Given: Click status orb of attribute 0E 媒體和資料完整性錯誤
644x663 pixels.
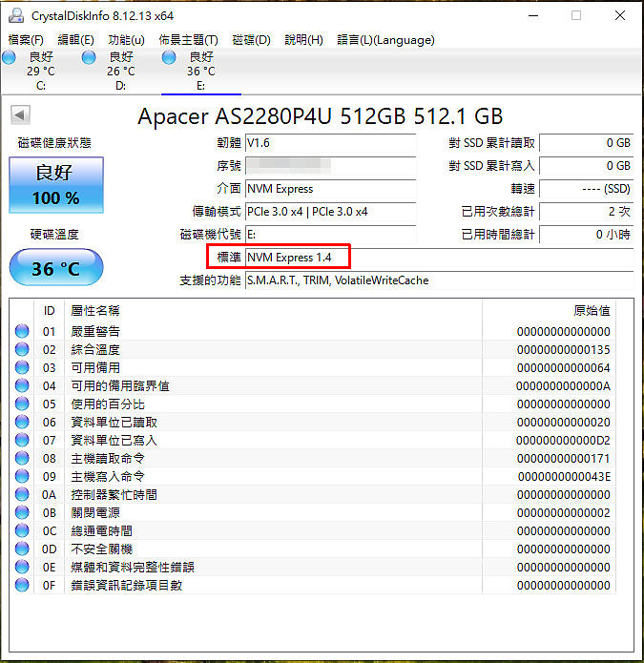Looking at the screenshot, I should click(22, 567).
